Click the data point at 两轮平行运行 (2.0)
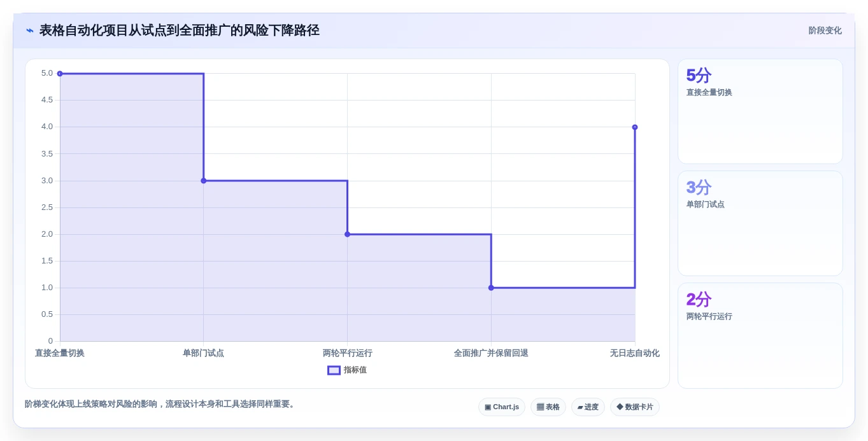Screen dimensions: 868x441 (x=347, y=234)
